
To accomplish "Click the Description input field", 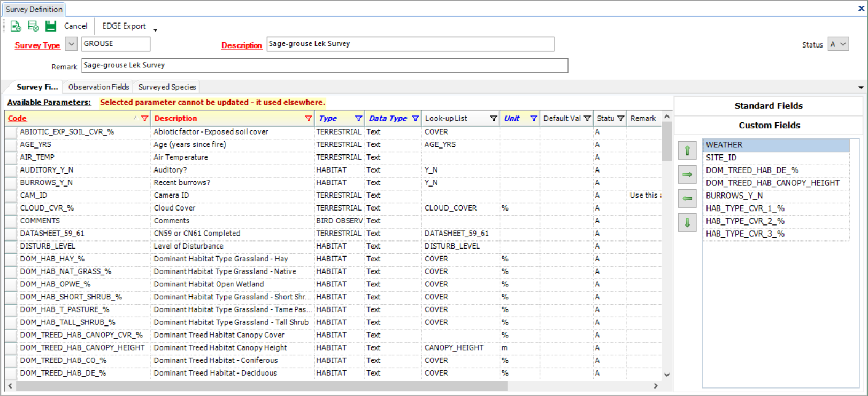I will 410,44.
